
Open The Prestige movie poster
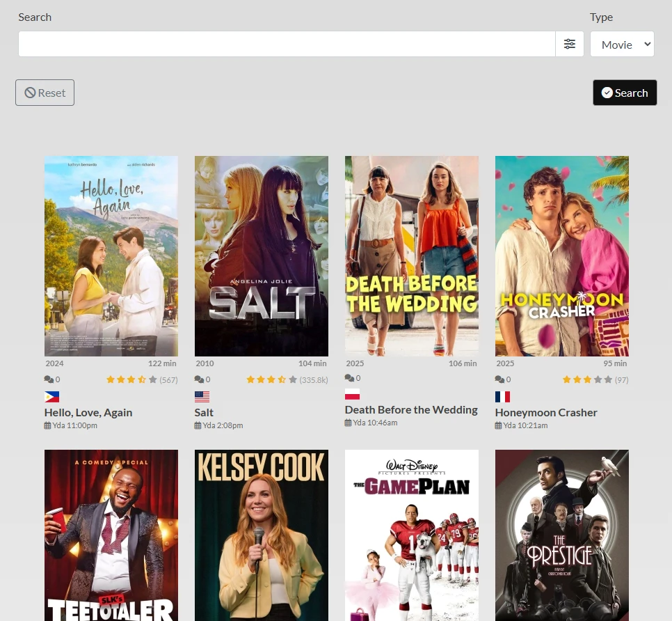[x=561, y=535]
